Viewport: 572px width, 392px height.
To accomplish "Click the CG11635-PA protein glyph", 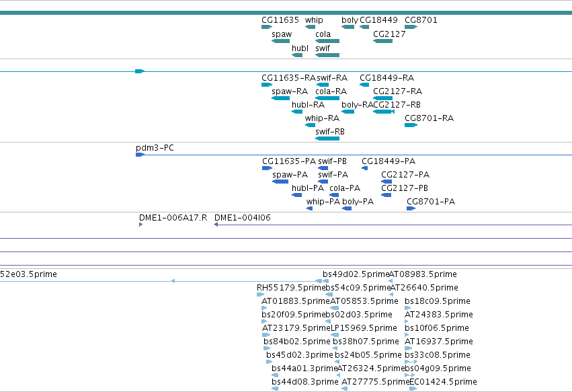I will (x=267, y=168).
